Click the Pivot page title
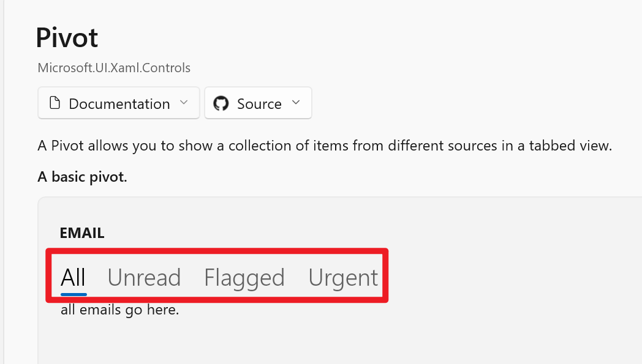 click(67, 37)
